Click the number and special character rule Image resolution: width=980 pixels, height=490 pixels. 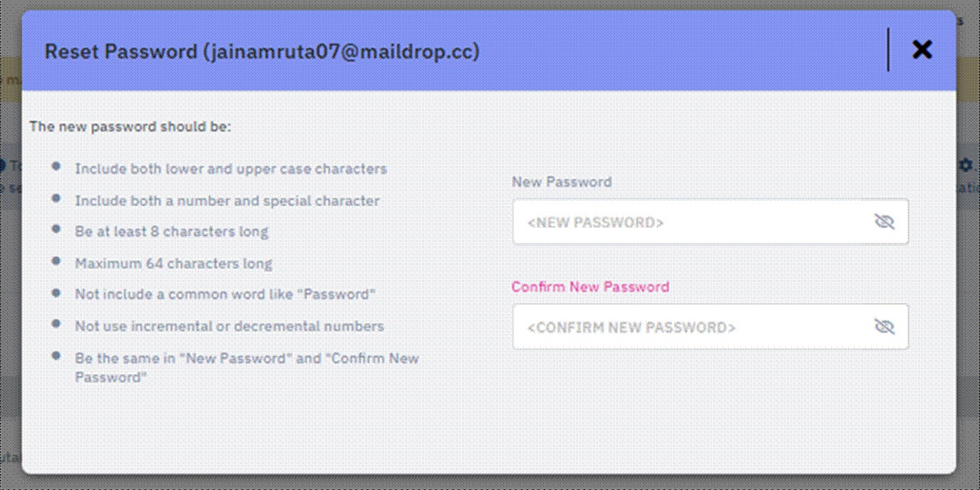click(227, 201)
